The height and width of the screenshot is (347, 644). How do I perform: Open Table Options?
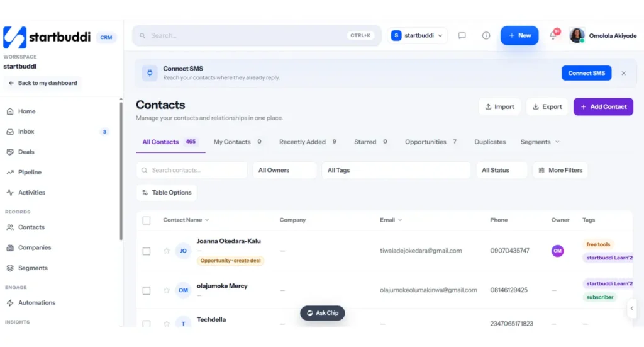pos(167,193)
